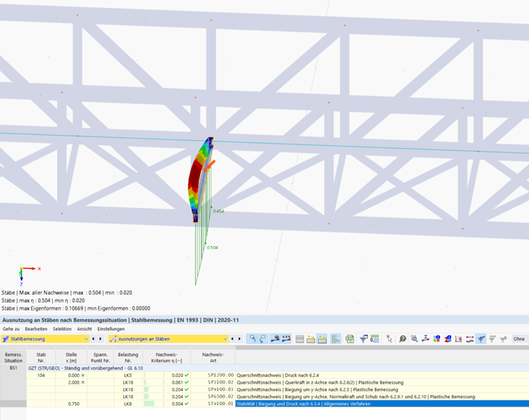Go to next add-on next to Stahlbemessung
The image size is (529, 420).
[x=100, y=339]
